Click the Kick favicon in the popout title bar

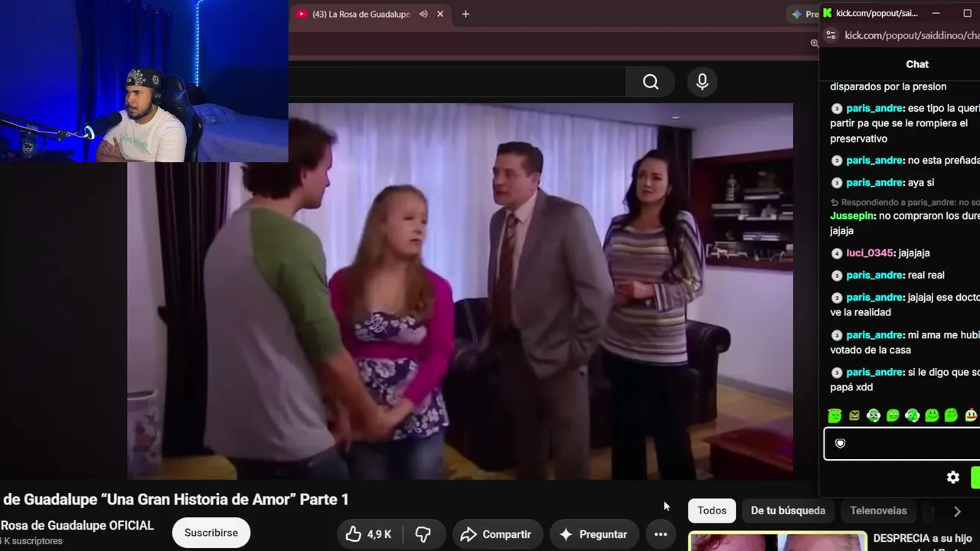coord(828,13)
